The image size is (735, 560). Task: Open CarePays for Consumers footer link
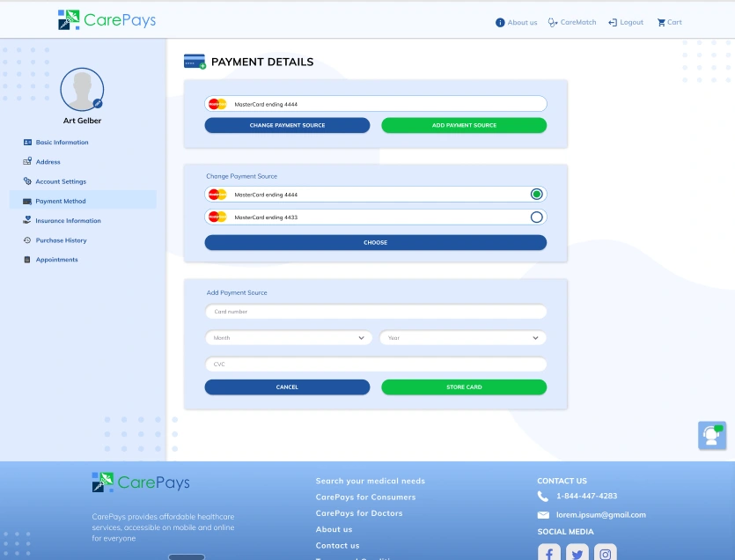coord(365,497)
